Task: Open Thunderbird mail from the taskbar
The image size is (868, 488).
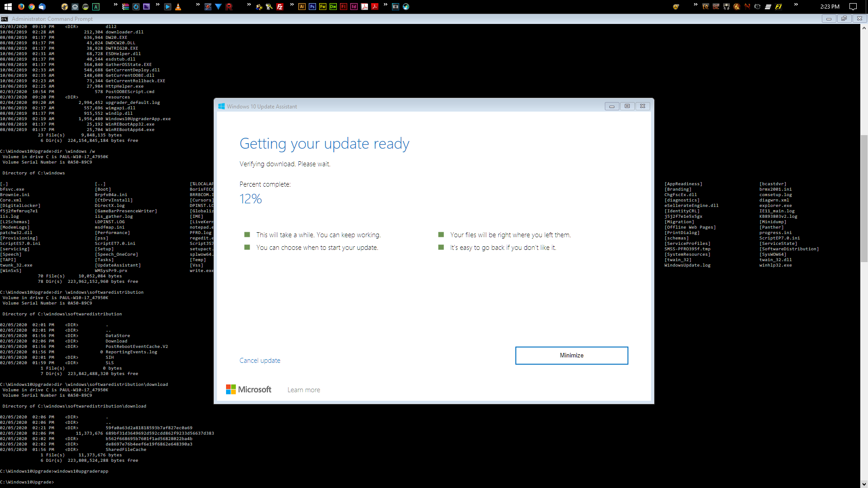Action: click(x=42, y=7)
